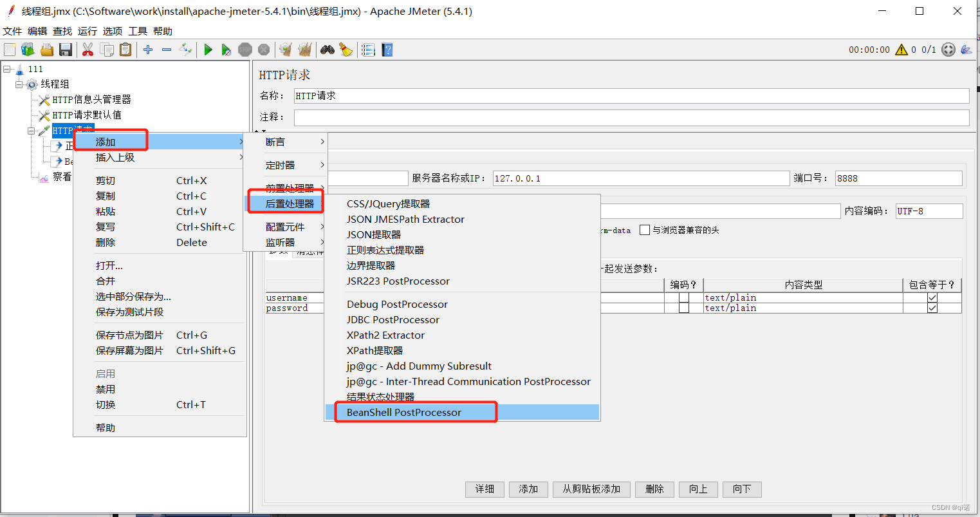Click the 删除 button below the parameters table
The image size is (980, 517).
(654, 489)
